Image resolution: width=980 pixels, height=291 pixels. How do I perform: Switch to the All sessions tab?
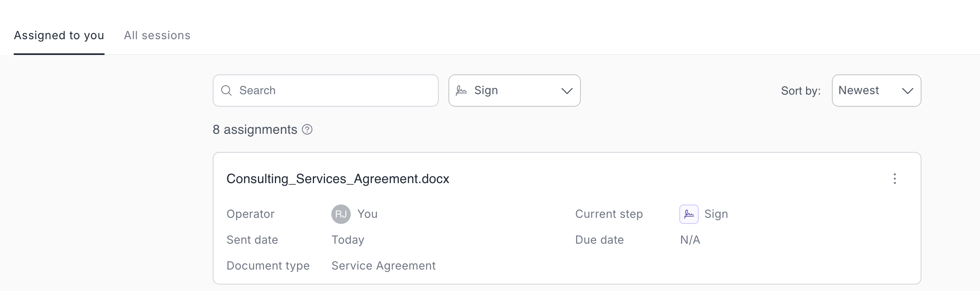coord(157,36)
